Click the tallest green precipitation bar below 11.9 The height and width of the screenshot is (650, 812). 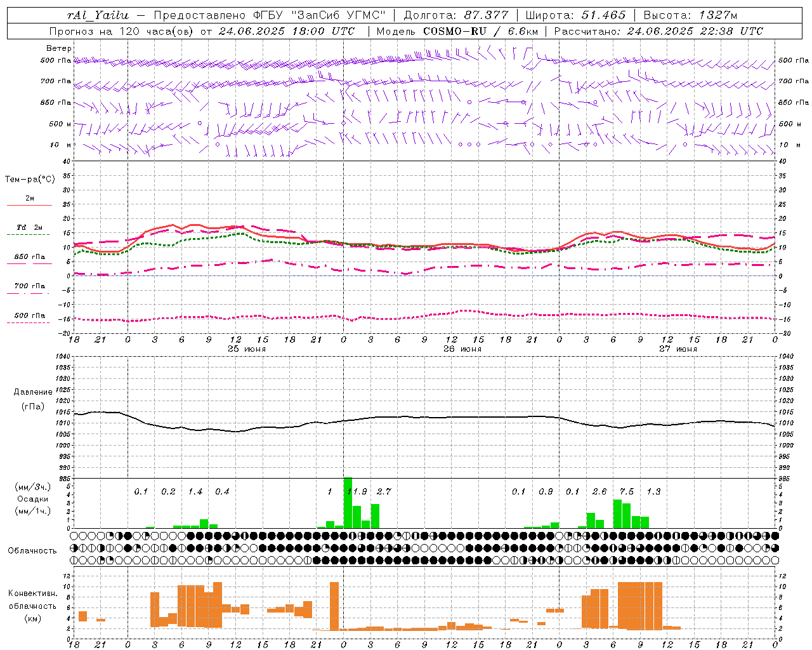348,503
